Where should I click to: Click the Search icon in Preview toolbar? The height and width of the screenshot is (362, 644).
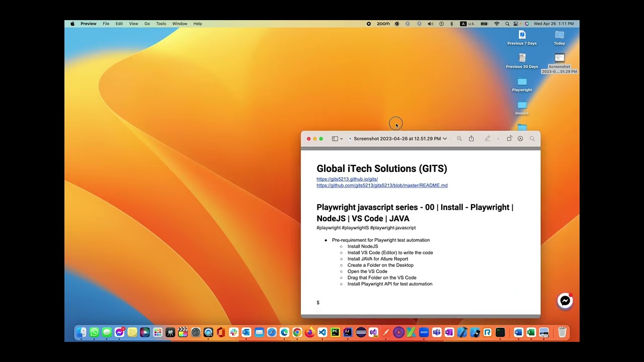pos(532,139)
